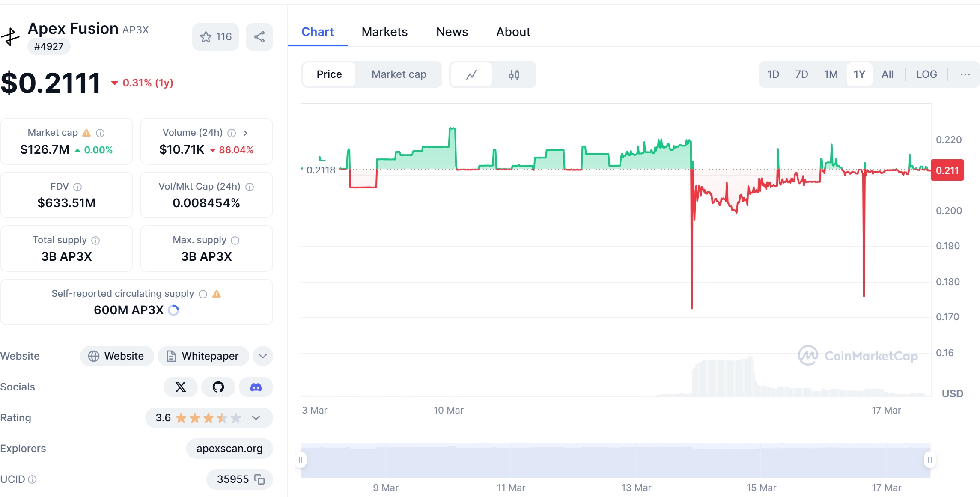This screenshot has width=980, height=497.
Task: Open the Apex Fusion logo icon
Action: 10,37
